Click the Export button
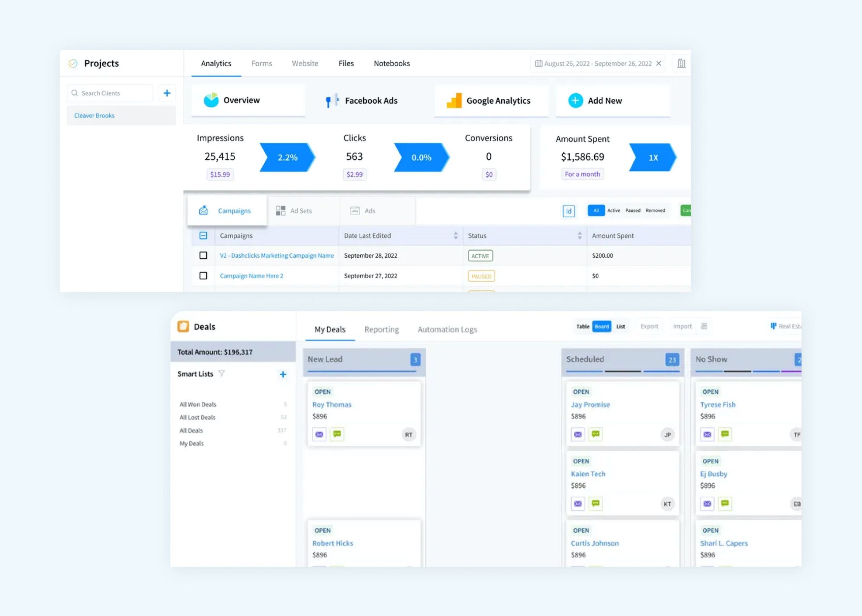 point(649,326)
